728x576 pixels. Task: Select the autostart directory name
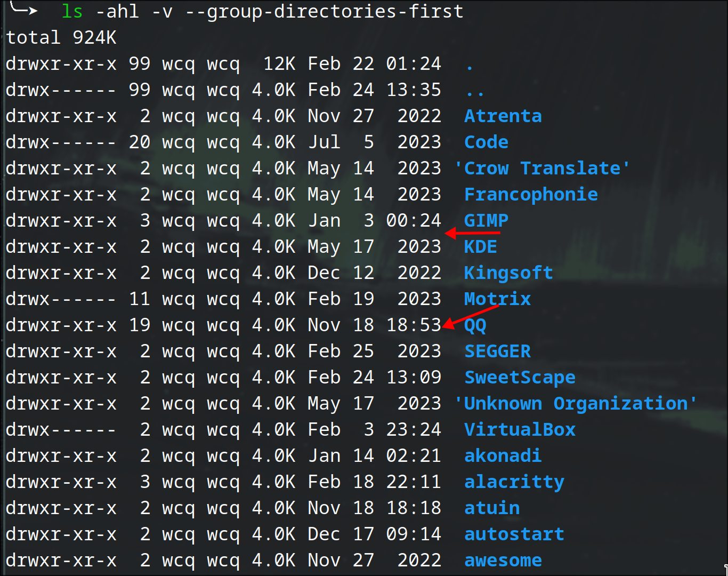click(x=514, y=534)
